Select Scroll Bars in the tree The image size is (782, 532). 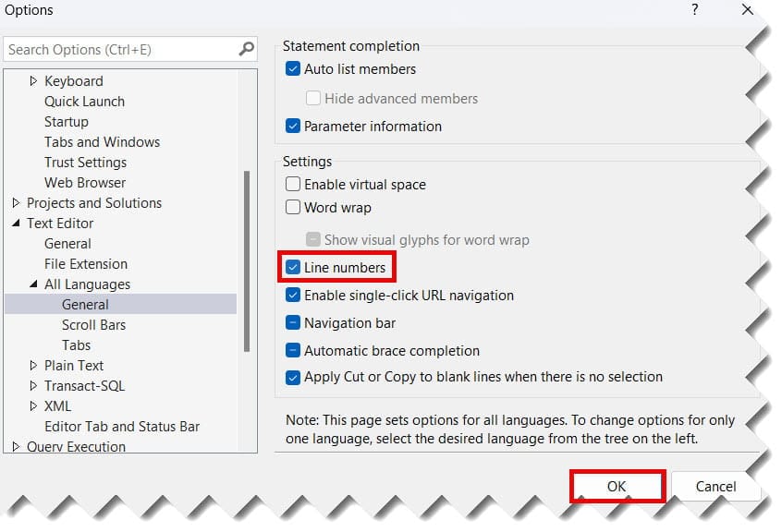coord(93,324)
